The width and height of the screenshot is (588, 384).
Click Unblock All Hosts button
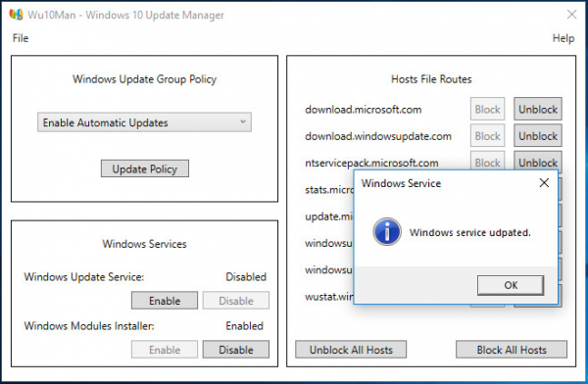[351, 350]
